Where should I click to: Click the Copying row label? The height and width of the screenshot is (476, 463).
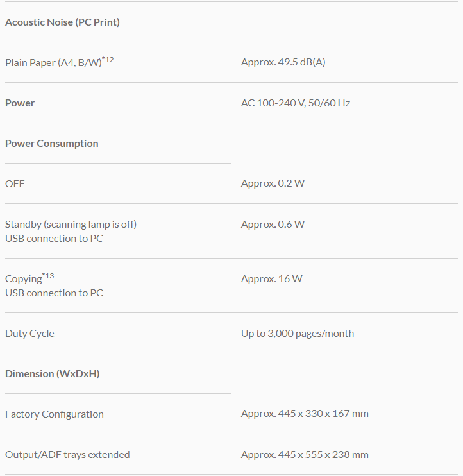23,279
